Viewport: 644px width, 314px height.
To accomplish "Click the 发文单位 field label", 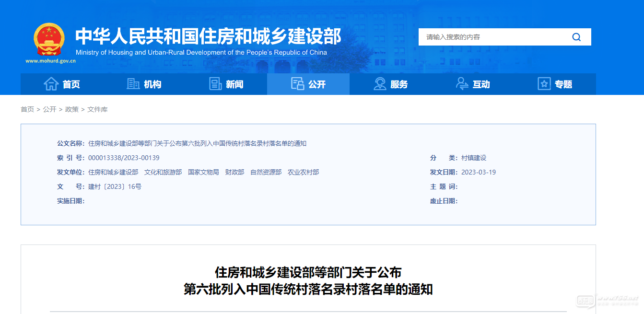I will tap(70, 172).
